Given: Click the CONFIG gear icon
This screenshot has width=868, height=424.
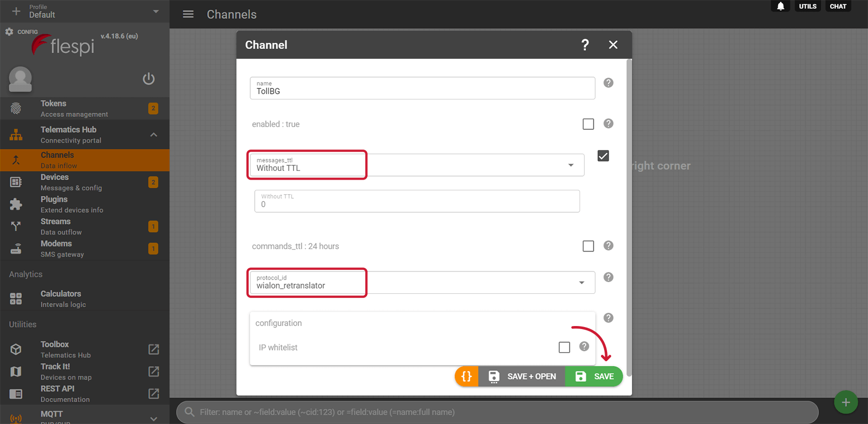Looking at the screenshot, I should 9,32.
